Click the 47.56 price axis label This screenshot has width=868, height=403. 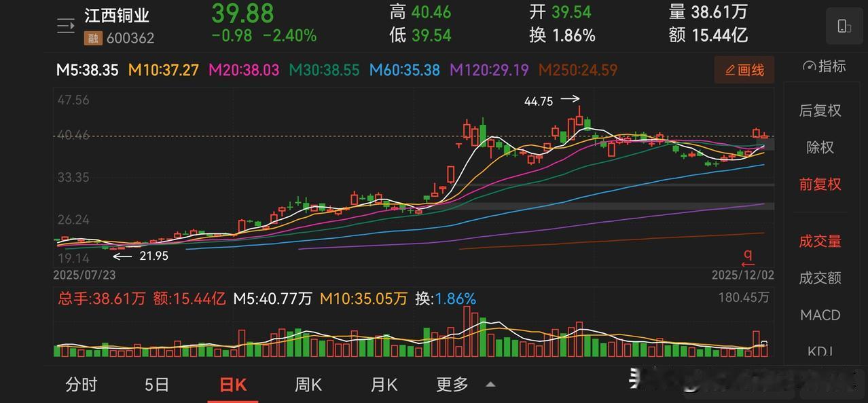73,100
